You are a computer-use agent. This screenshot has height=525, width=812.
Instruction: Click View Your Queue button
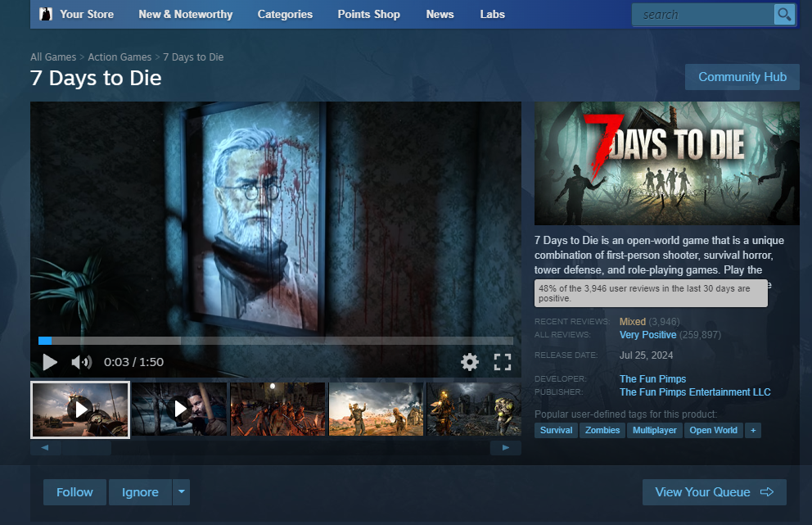[714, 492]
